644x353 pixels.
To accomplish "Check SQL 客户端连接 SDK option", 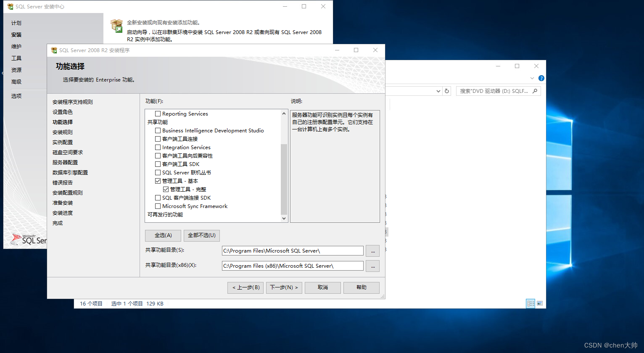I will click(158, 198).
